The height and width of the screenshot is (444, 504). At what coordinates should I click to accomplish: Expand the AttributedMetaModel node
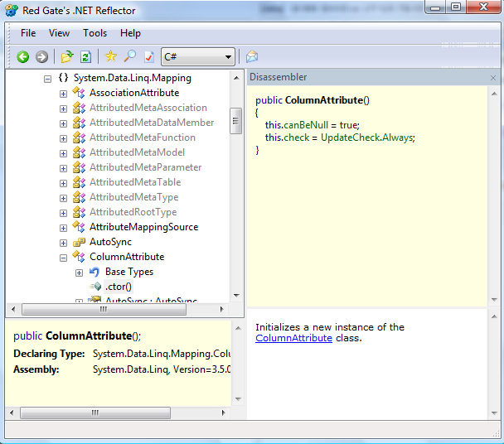pyautogui.click(x=63, y=153)
